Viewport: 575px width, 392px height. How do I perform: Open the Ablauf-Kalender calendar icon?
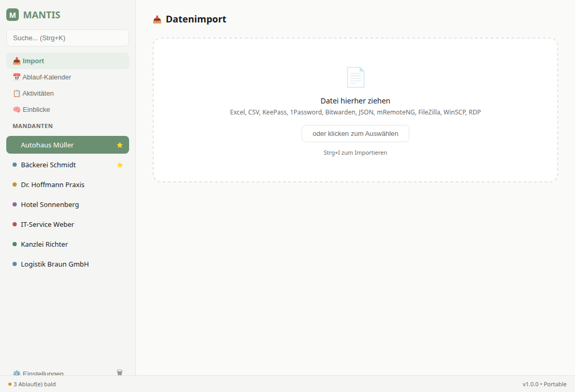pos(16,77)
